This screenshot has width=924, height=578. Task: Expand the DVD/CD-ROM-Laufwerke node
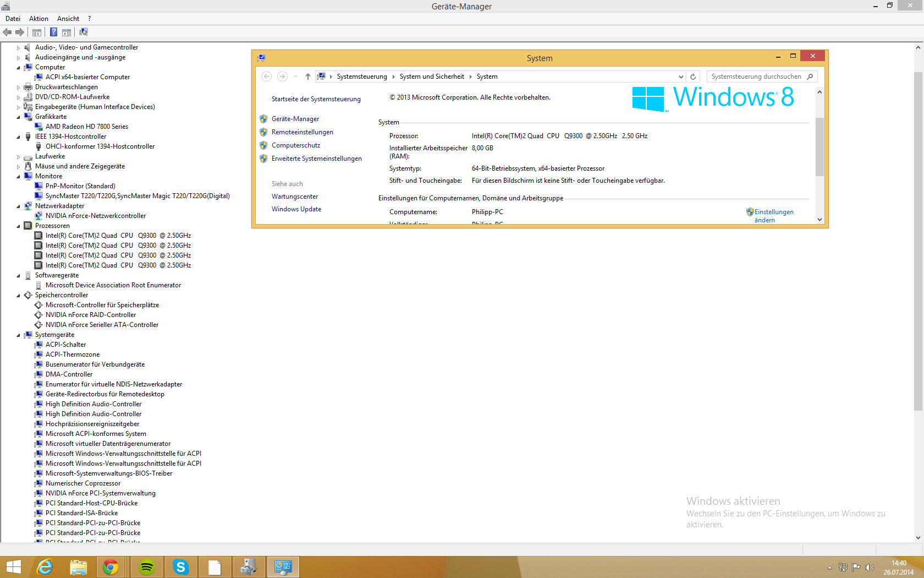point(18,97)
